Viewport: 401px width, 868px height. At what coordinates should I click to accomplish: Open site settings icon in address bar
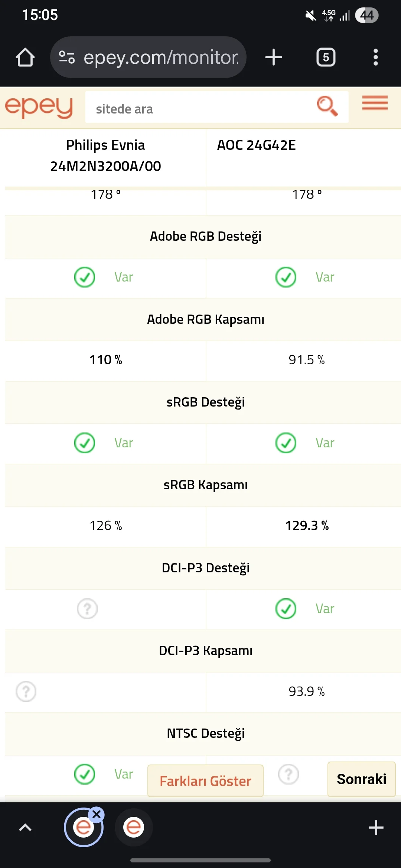(x=67, y=57)
